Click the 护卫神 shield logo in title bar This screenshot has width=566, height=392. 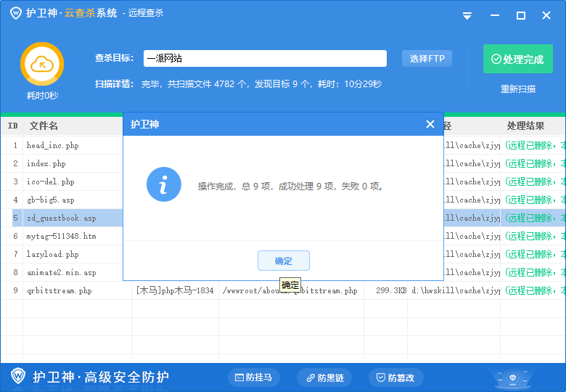coord(15,13)
